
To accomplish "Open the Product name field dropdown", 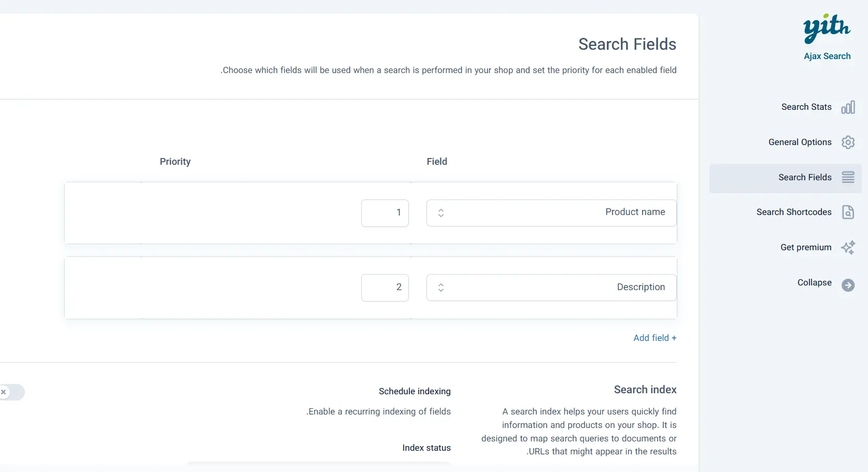I will click(551, 213).
